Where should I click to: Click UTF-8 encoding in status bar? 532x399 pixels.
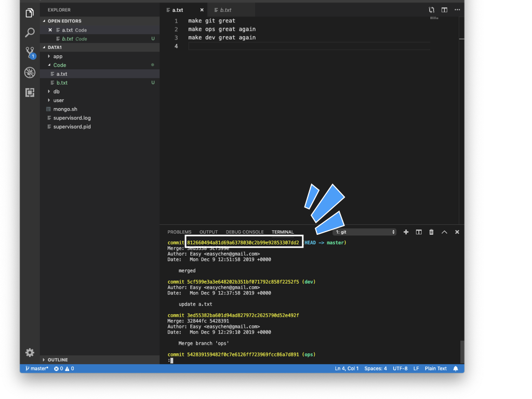coord(400,368)
